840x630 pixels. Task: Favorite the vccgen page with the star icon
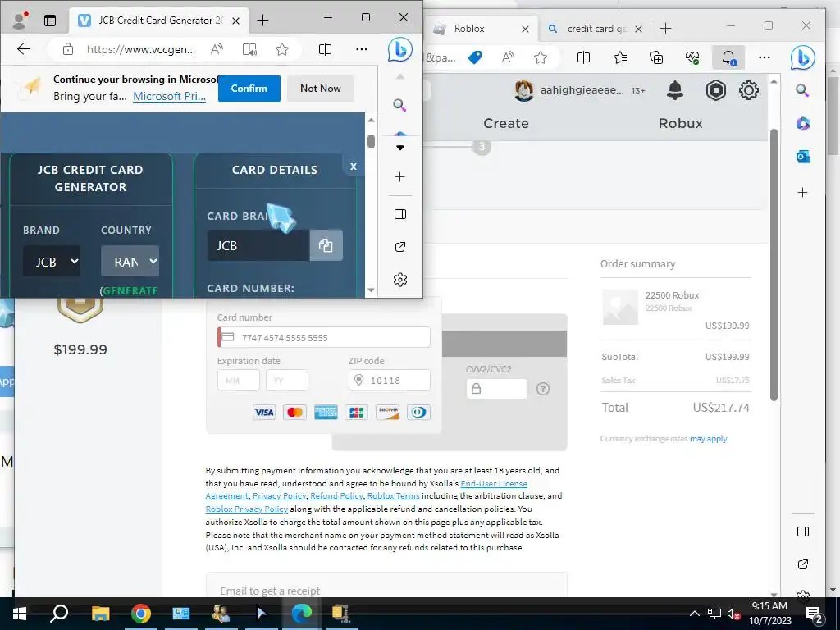282,49
